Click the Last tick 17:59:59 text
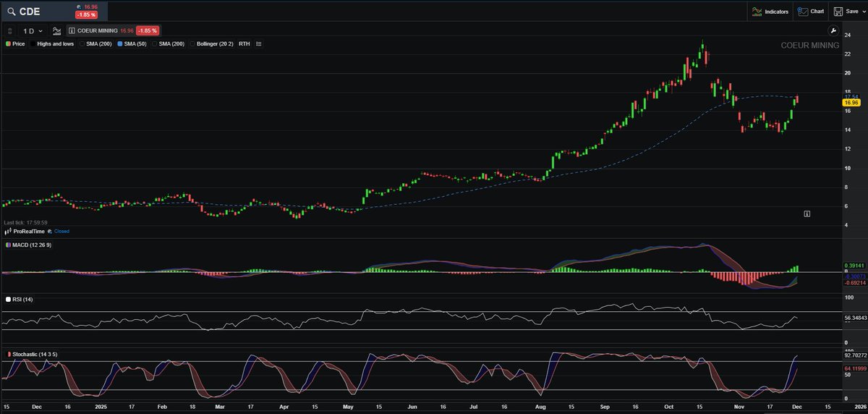Image resolution: width=868 pixels, height=414 pixels. (26, 222)
